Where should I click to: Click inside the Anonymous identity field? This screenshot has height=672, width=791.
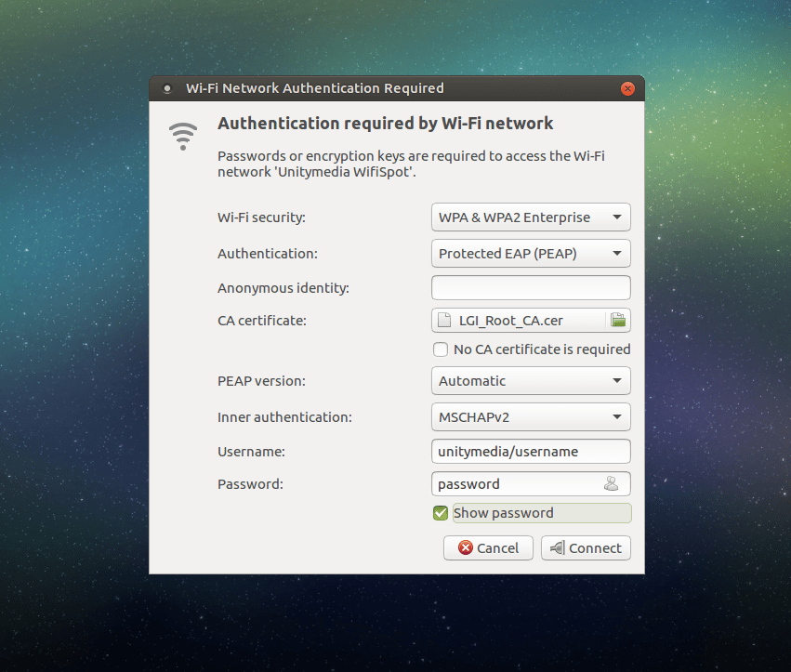[x=531, y=287]
